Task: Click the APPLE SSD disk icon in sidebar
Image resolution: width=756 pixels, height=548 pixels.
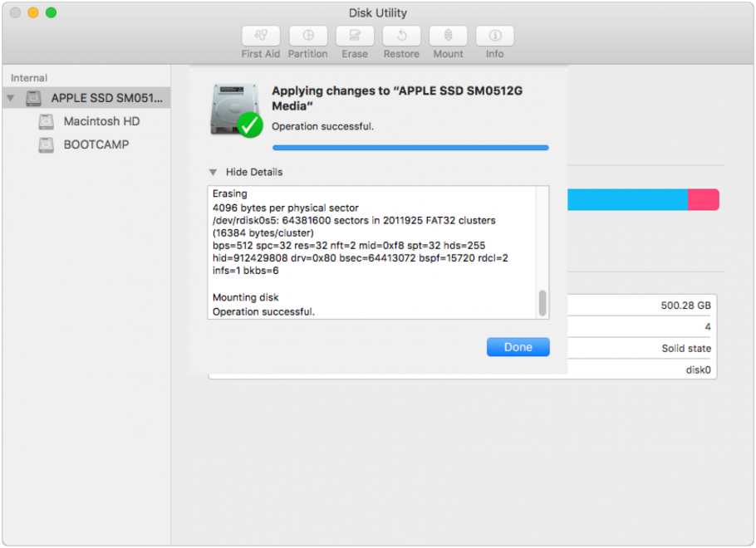Action: [x=34, y=98]
